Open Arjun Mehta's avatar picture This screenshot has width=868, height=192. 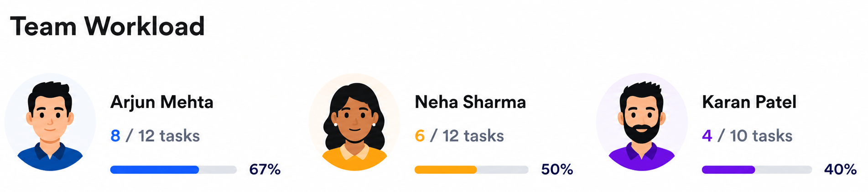point(50,122)
